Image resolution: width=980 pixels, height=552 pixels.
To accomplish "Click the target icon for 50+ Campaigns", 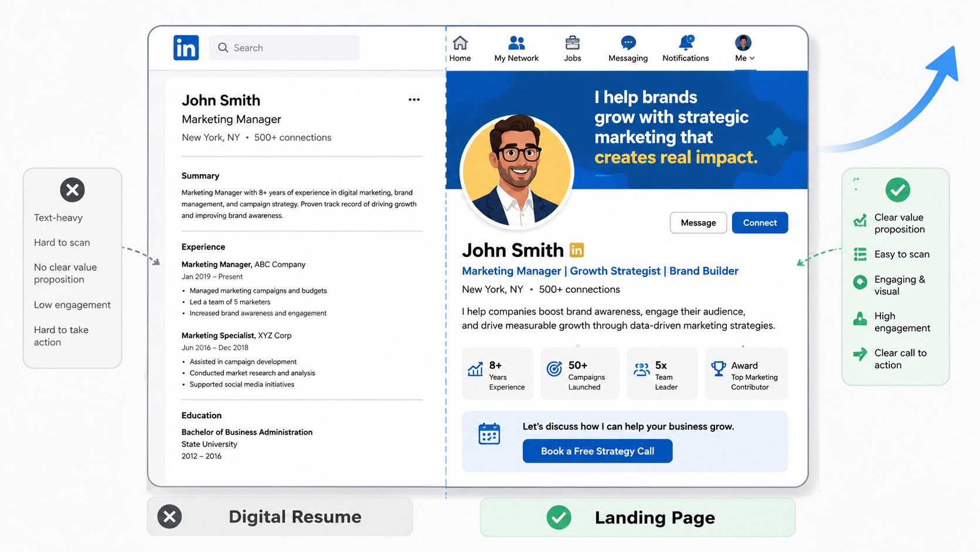I will [x=554, y=368].
